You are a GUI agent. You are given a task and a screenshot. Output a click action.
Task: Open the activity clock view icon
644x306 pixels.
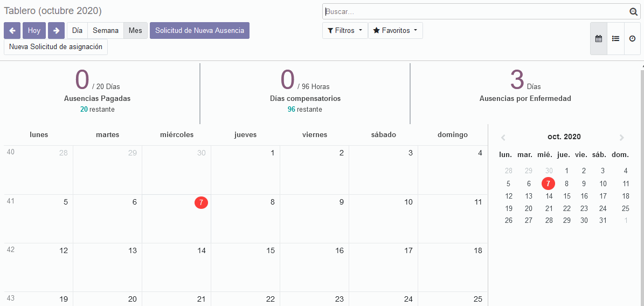(632, 39)
